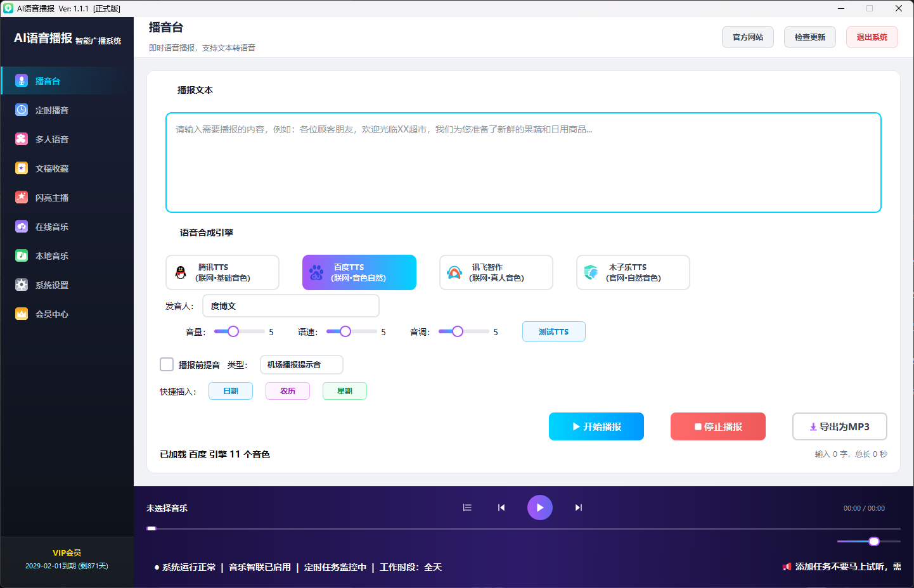Open the 发音人 voice dropdown

(x=291, y=306)
